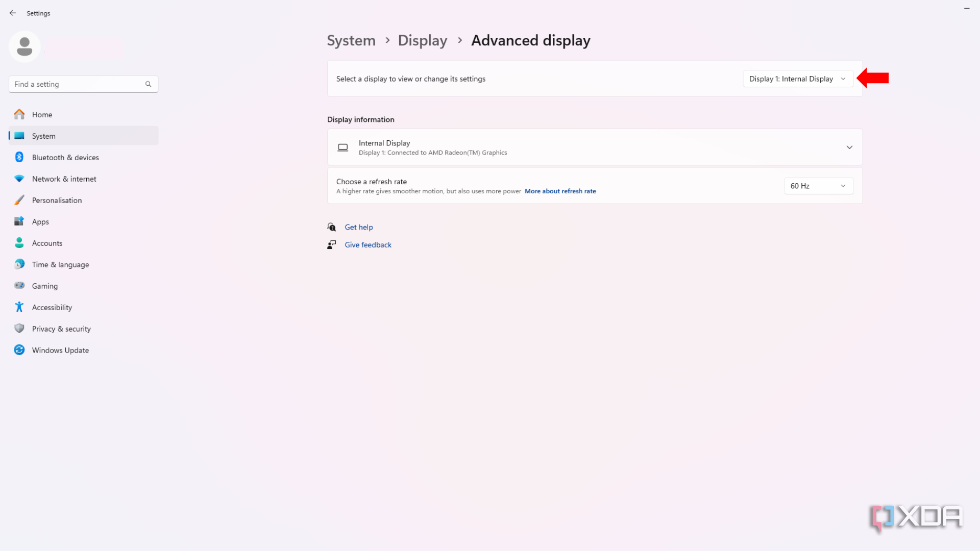Open the Display 1: Internal Display dropdown
Image resolution: width=980 pixels, height=551 pixels.
coord(797,79)
